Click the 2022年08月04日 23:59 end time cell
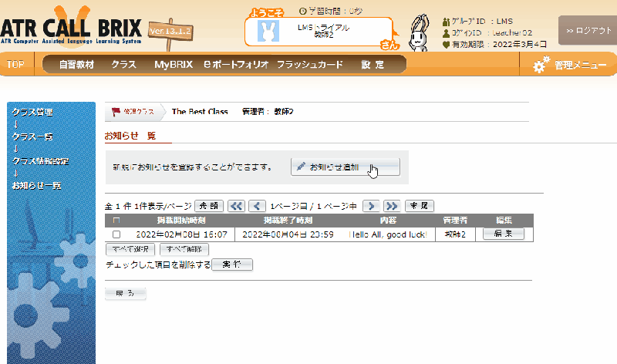This screenshot has height=364, width=617. (x=288, y=234)
